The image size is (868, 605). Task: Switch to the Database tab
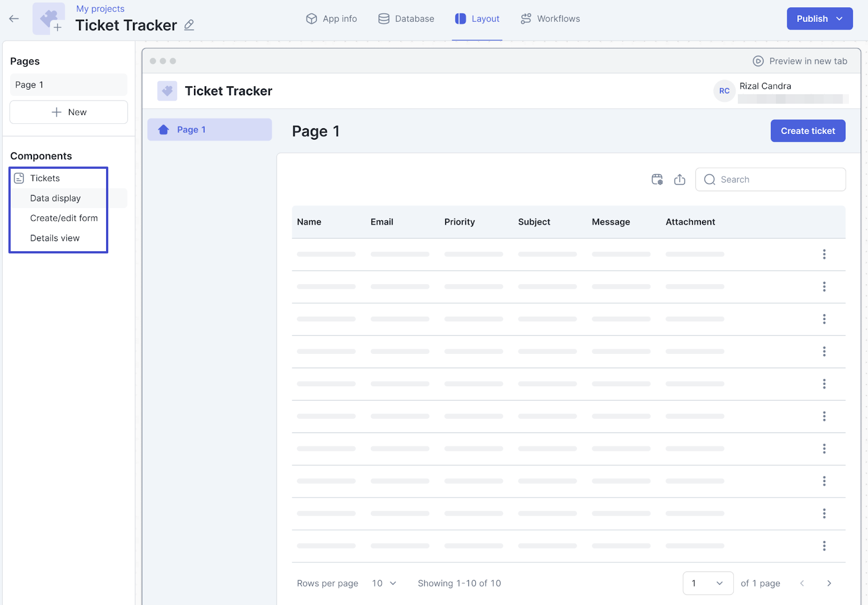click(x=406, y=19)
